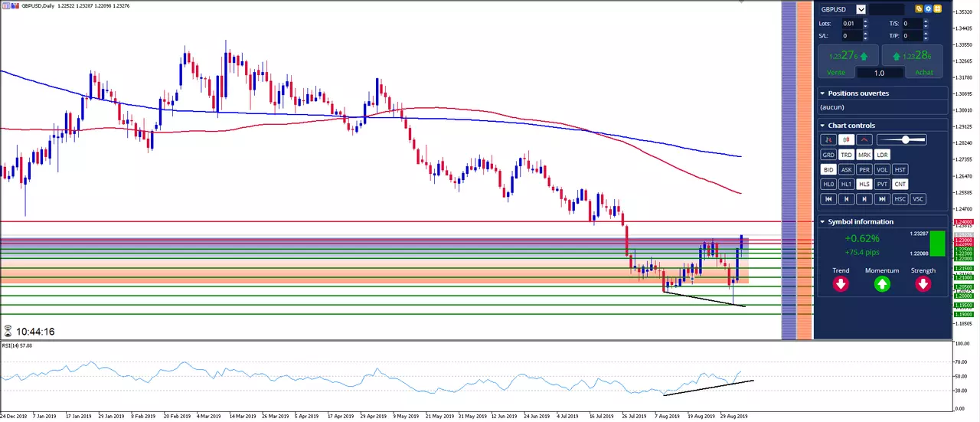
Task: Jump to chart end with skip-forward icon
Action: click(882, 199)
